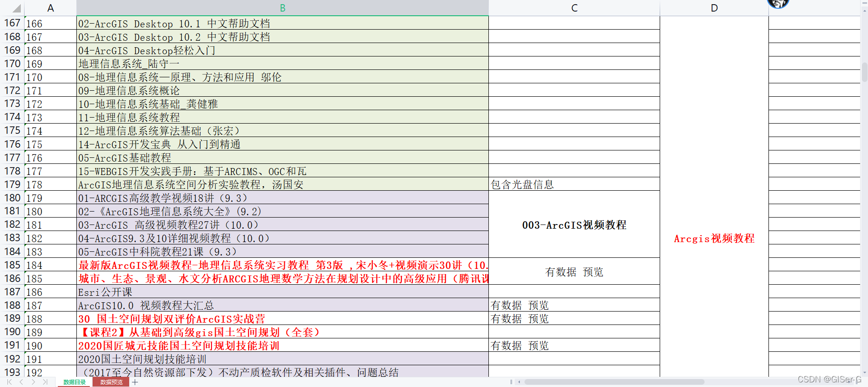Select cell 15-WEBGIS开发实践手册
The height and width of the screenshot is (387, 868).
click(282, 171)
